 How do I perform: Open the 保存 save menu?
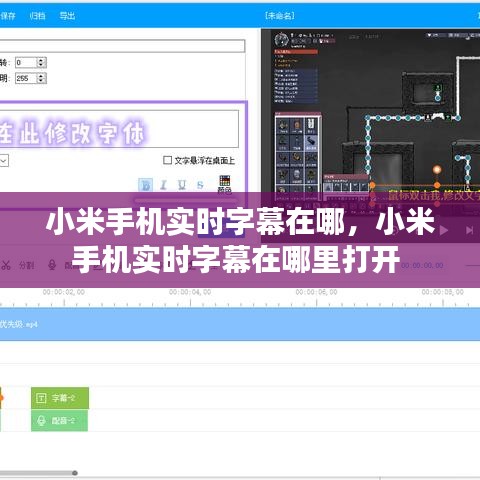point(8,16)
